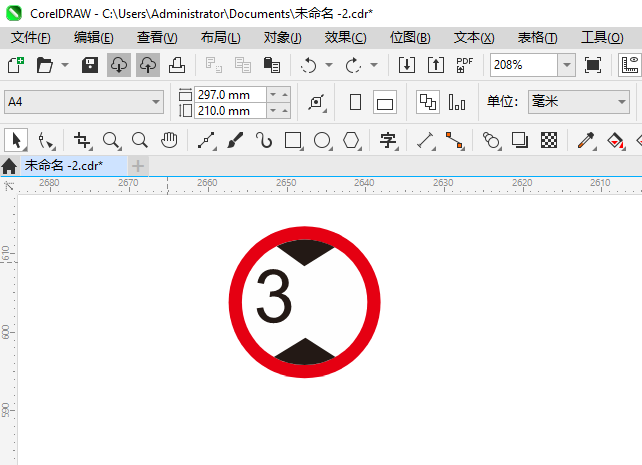
Task: Increase the page width 297.0 mm stepper
Action: point(285,95)
